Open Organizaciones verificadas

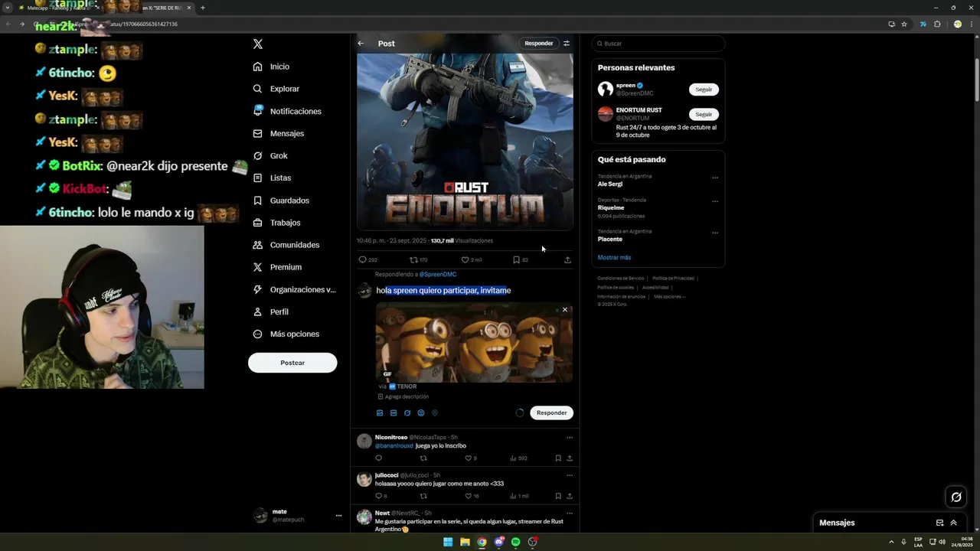point(294,289)
